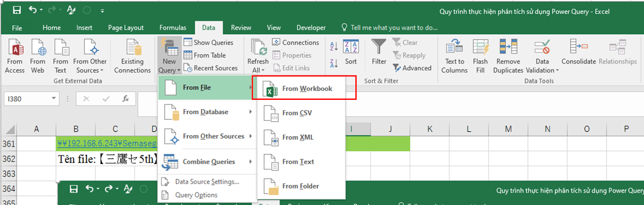Toggle the Filter funnel button
This screenshot has width=644, height=205.
pyautogui.click(x=379, y=52)
